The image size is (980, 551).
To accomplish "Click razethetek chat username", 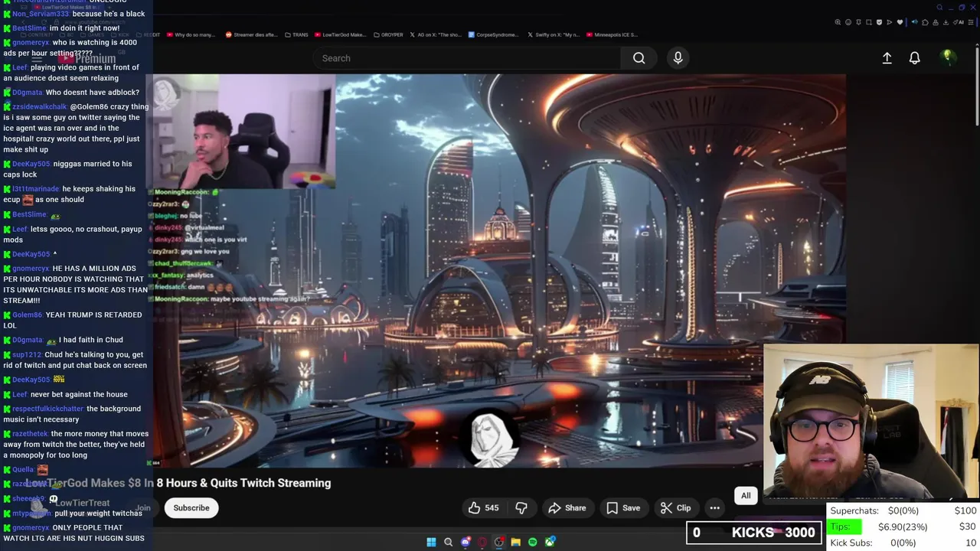I will pos(31,434).
